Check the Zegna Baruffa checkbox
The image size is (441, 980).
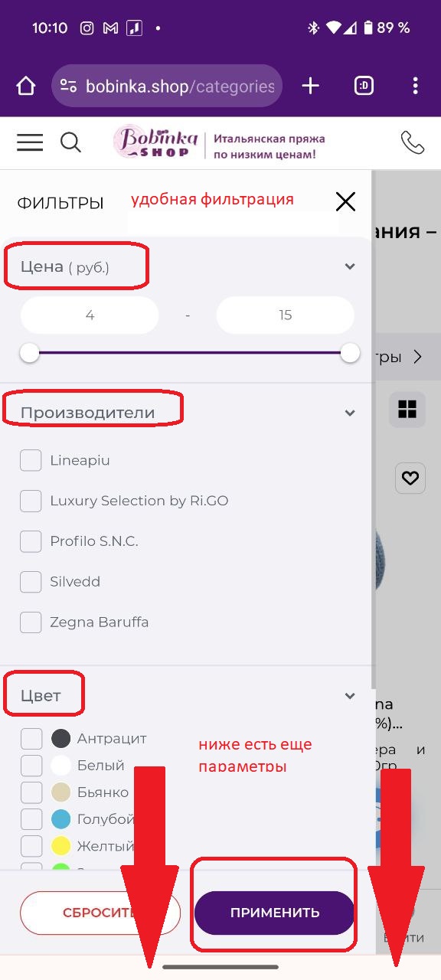coord(31,622)
